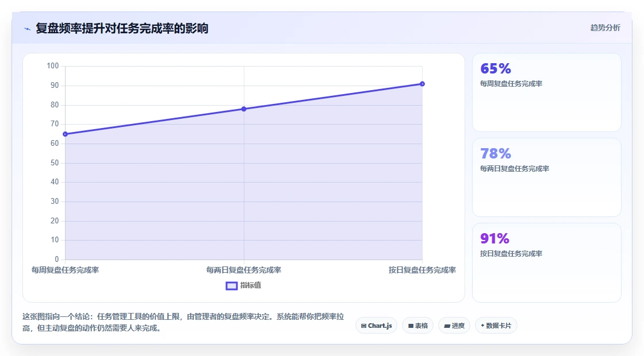Image resolution: width=644 pixels, height=356 pixels.
Task: Click the 65 data point on the line
Action: coord(66,134)
